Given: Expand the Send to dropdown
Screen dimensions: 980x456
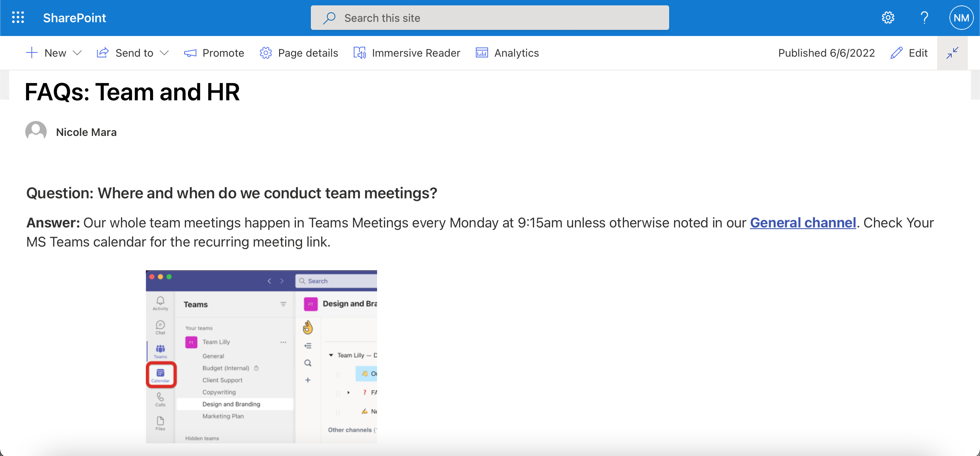Looking at the screenshot, I should click(165, 53).
